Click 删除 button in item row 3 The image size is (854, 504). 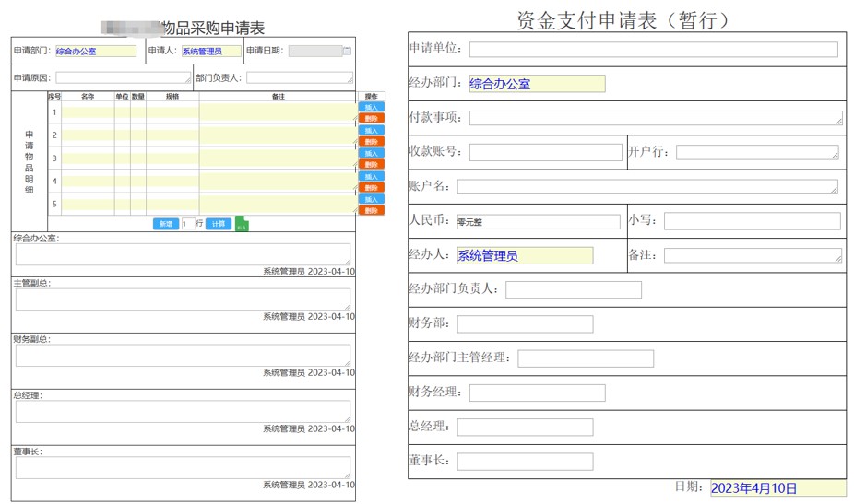click(372, 164)
